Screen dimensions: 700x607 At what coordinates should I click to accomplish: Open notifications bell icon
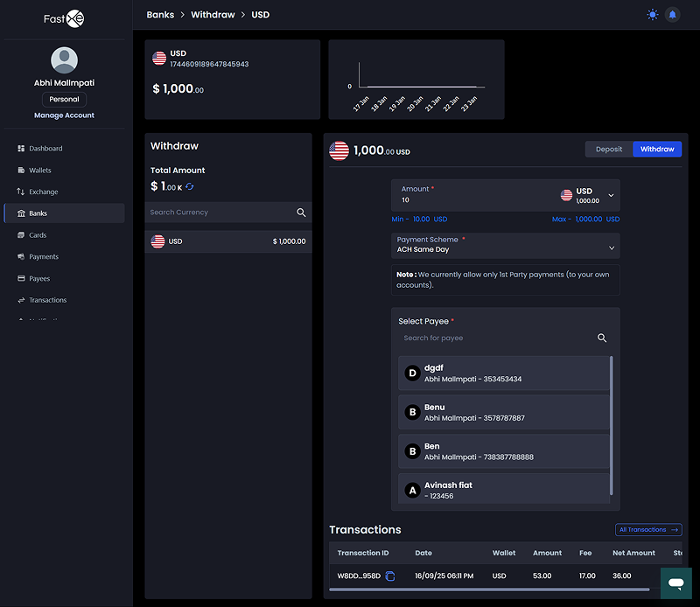coord(672,15)
